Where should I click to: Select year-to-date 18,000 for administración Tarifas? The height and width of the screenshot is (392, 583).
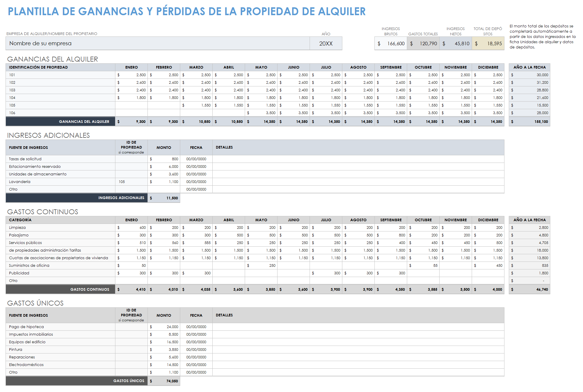tap(530, 250)
